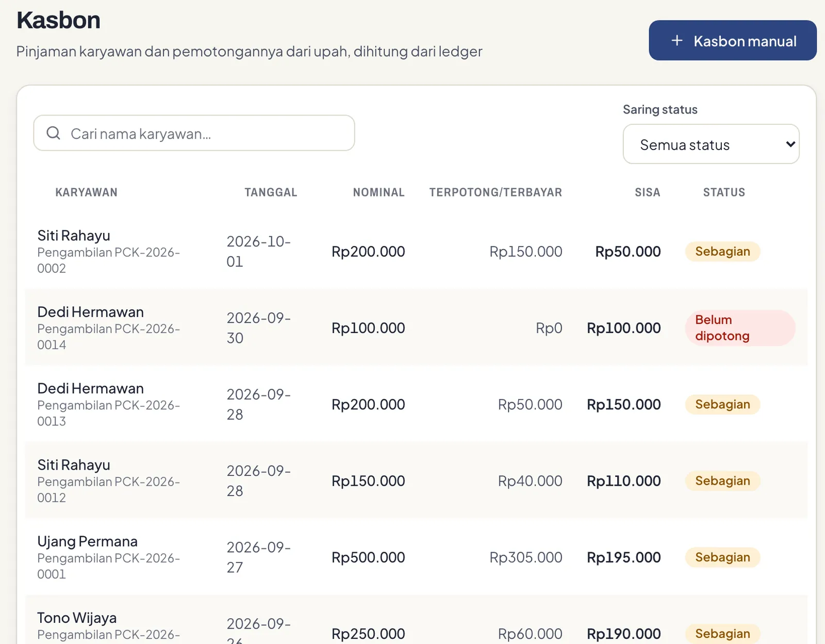Click the KARYAWAN column header

(x=87, y=192)
